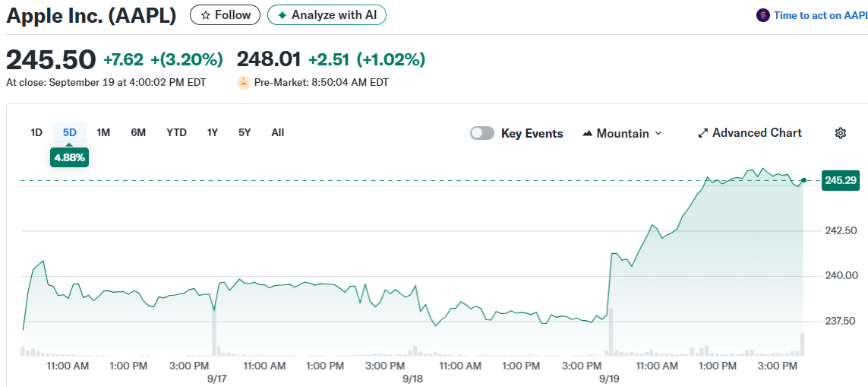
Task: Open the Advanced Chart view
Action: (x=750, y=133)
